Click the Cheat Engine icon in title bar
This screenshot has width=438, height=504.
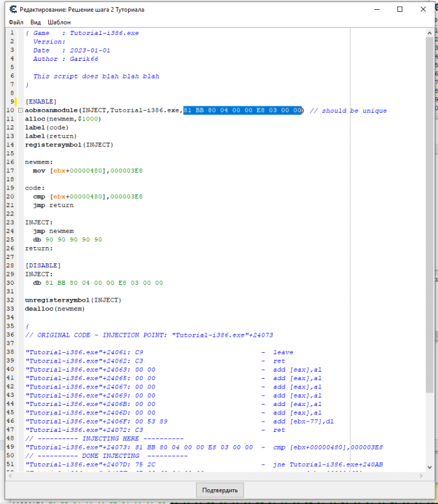tap(11, 9)
